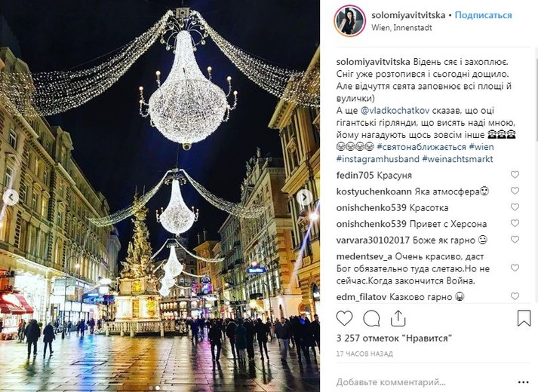Viewport: 538px width, 392px height.
Task: View the 3 257 likes list
Action: tap(394, 338)
